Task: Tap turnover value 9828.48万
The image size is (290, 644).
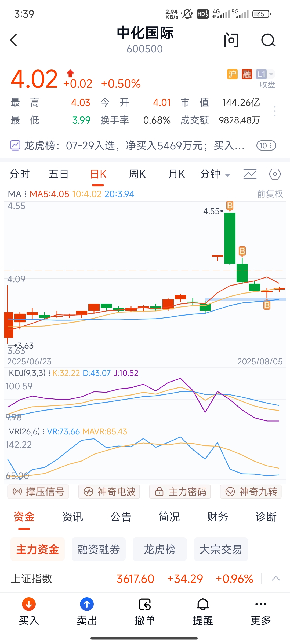Action: click(239, 120)
